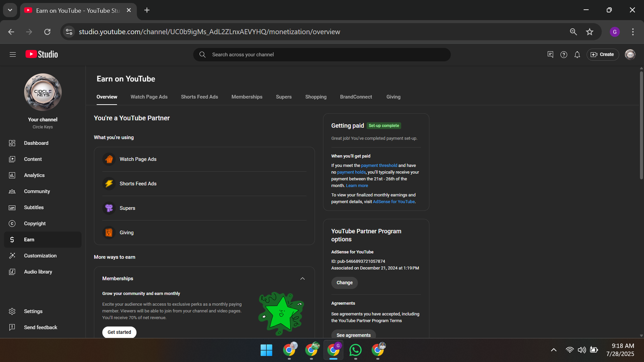Open Dashboard in the sidebar
This screenshot has width=644, height=362.
(x=43, y=143)
